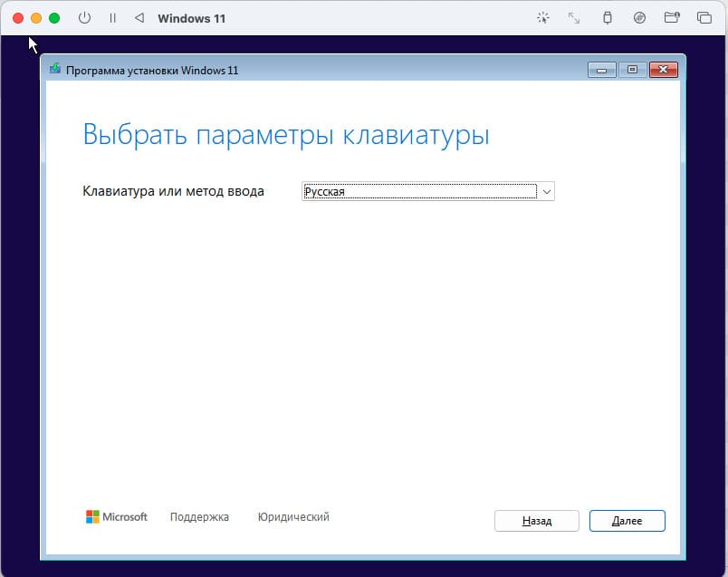The height and width of the screenshot is (577, 728).
Task: Open the Поддержка link
Action: click(199, 517)
